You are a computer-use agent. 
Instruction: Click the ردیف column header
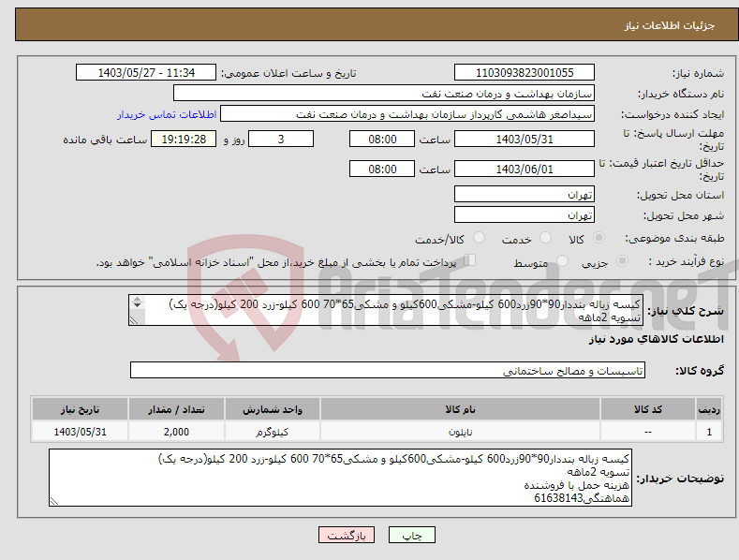[709, 409]
